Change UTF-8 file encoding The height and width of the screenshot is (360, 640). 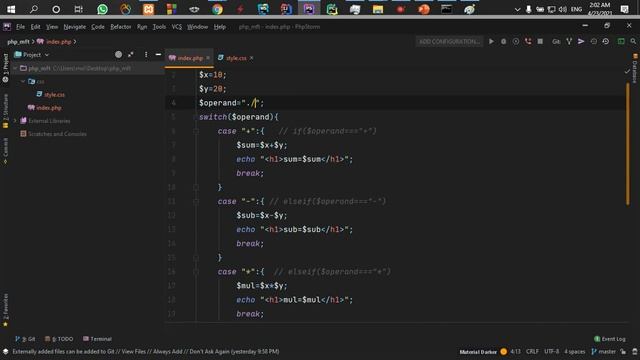click(x=551, y=351)
